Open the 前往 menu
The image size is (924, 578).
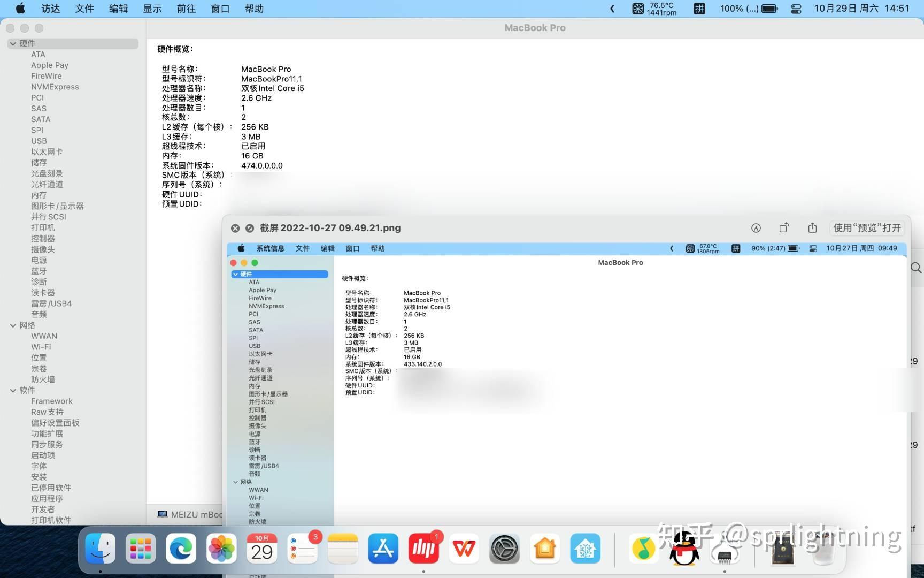186,9
